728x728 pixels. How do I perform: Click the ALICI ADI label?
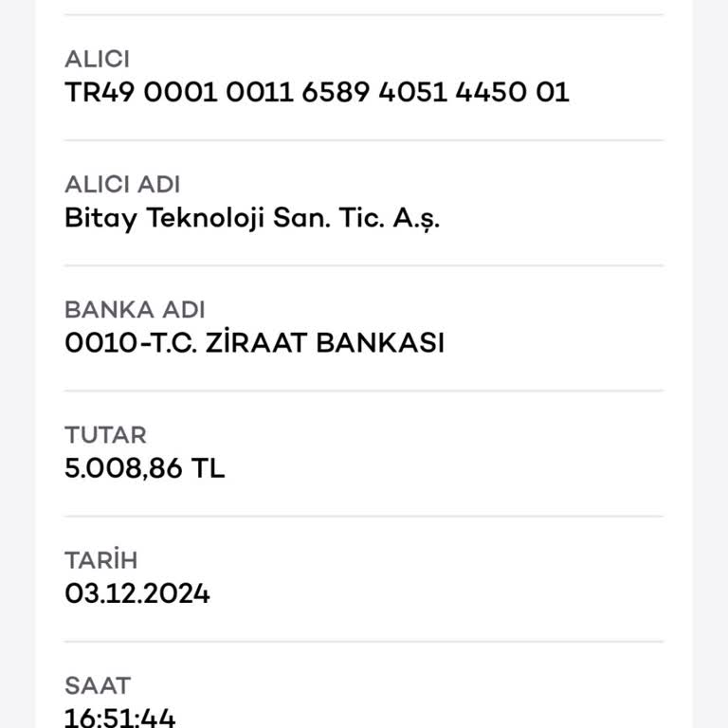pos(122,184)
